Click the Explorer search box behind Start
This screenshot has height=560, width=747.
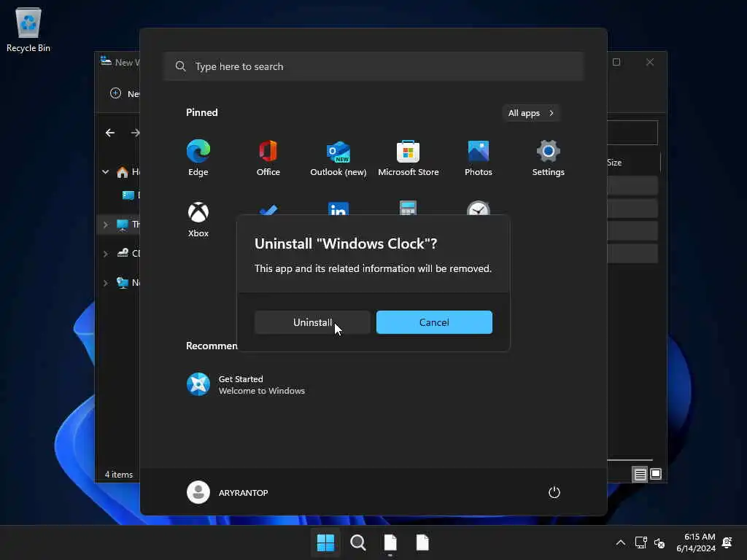tap(632, 133)
